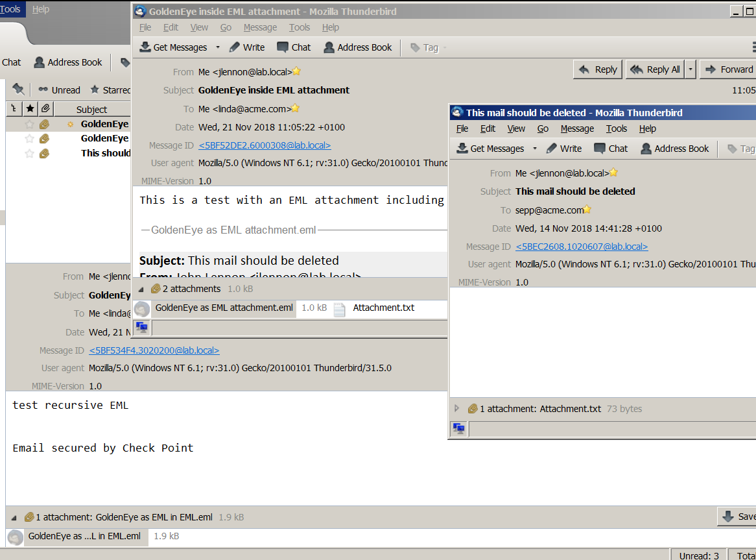
Task: Open Message menu in GoldenEye window
Action: 261,27
